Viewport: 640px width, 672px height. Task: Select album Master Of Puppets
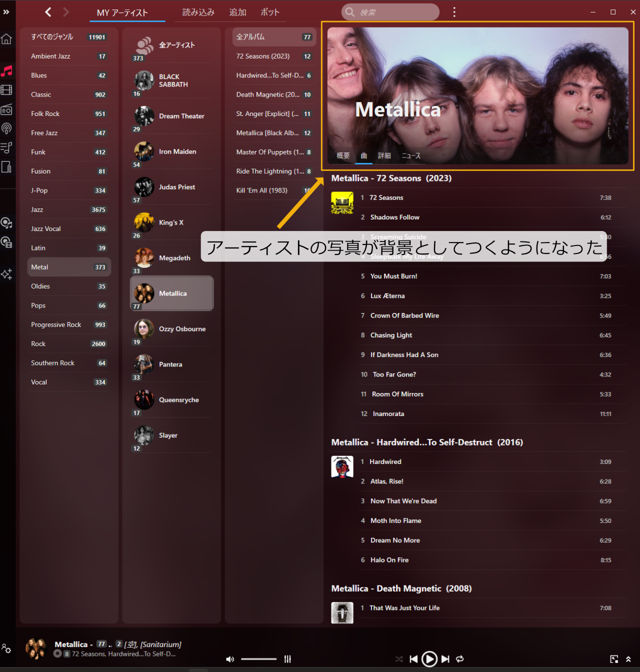click(274, 152)
